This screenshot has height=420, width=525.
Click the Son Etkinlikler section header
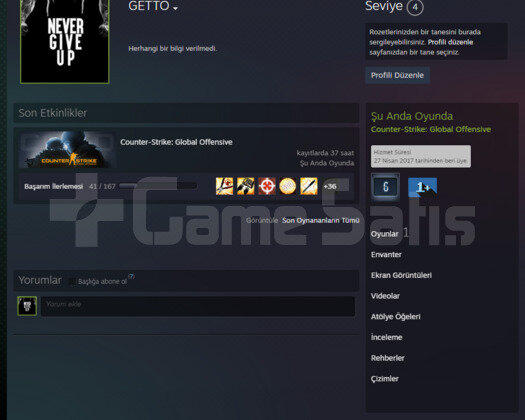pos(186,113)
